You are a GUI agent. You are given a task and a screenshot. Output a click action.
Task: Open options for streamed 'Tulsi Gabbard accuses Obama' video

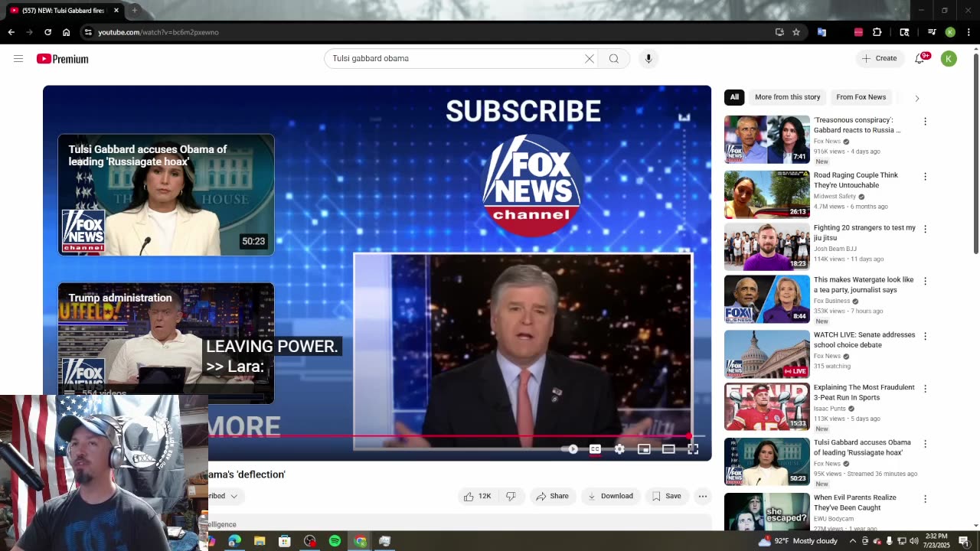925,444
